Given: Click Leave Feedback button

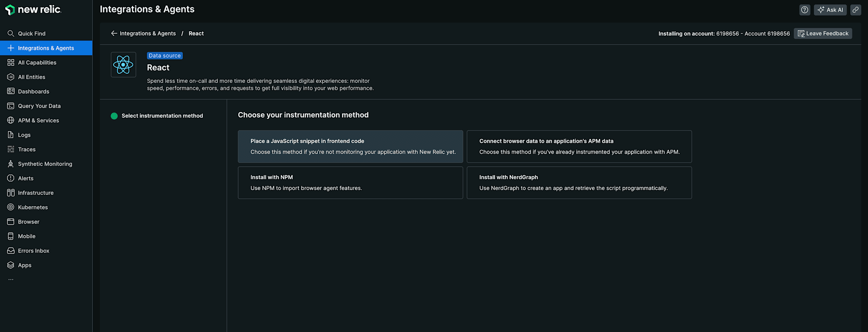Looking at the screenshot, I should pos(823,33).
